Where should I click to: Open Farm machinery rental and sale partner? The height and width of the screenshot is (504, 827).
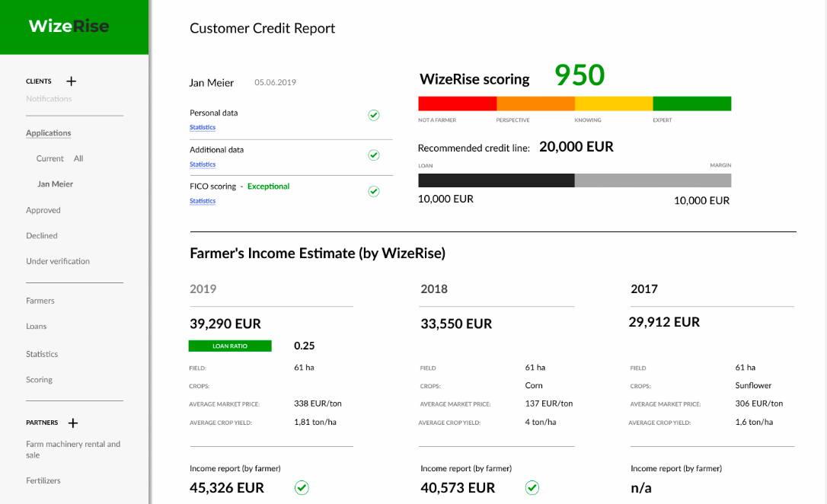click(73, 450)
